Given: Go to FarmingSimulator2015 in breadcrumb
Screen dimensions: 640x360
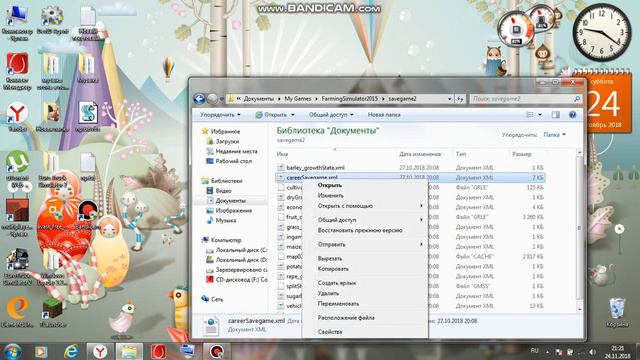Looking at the screenshot, I should pyautogui.click(x=349, y=99).
